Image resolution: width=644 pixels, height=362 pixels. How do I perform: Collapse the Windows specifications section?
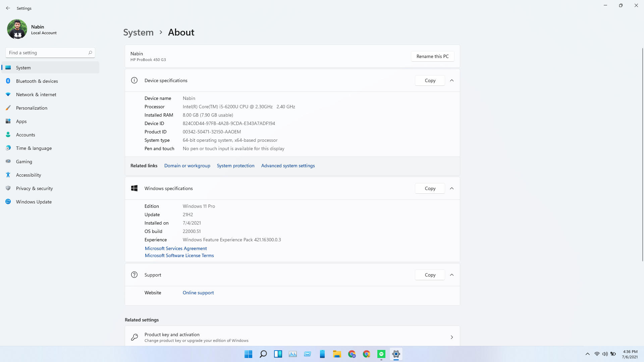click(452, 188)
